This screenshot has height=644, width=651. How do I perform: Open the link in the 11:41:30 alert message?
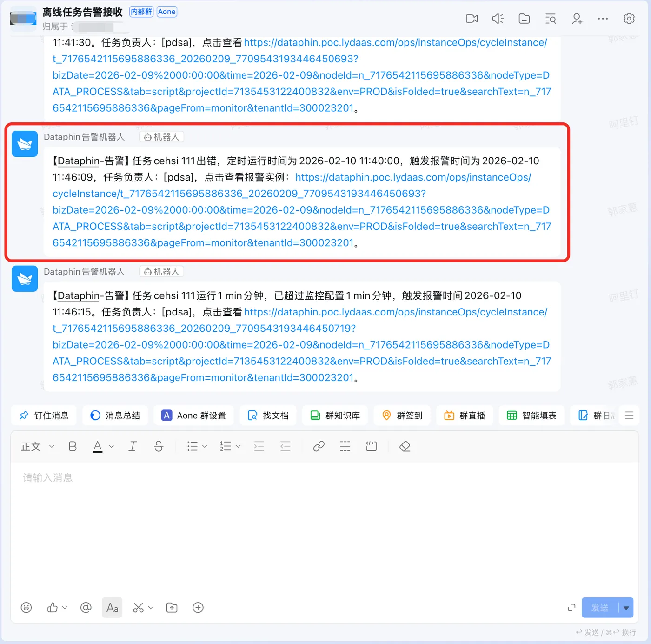(x=302, y=75)
